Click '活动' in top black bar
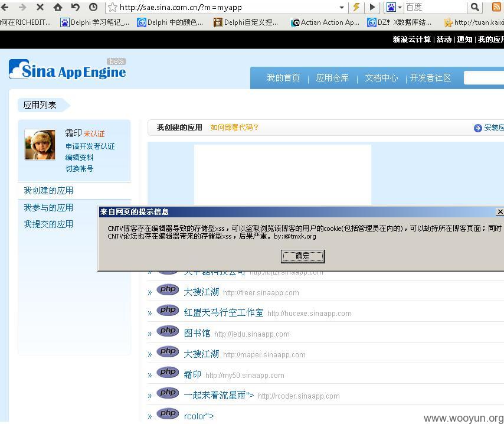This screenshot has height=424, width=504. coord(444,39)
